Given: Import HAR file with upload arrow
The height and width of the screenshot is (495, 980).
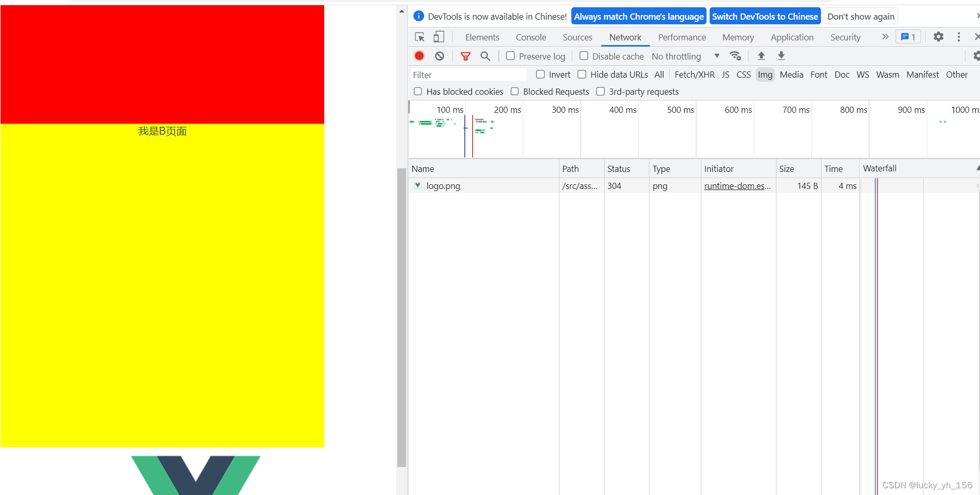Looking at the screenshot, I should 761,56.
